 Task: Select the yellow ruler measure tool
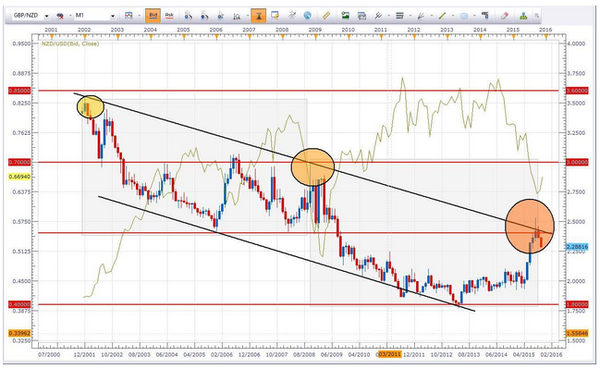[326, 15]
